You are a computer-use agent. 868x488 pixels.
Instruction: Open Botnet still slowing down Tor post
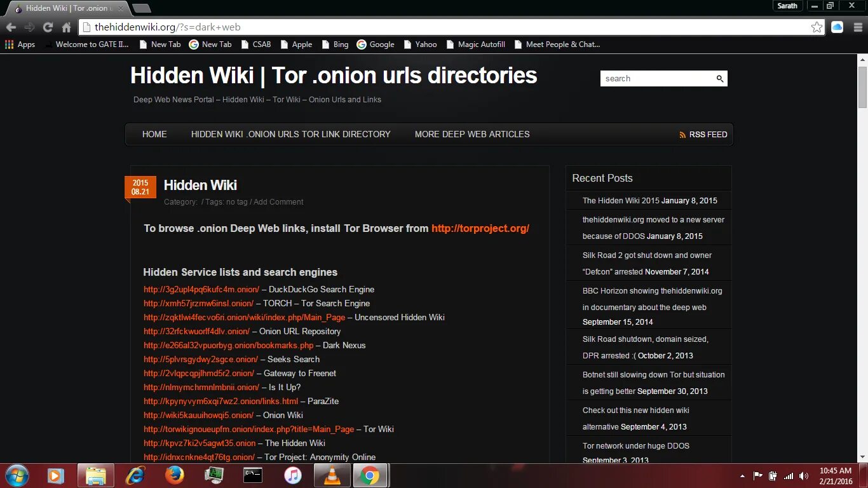(x=654, y=383)
